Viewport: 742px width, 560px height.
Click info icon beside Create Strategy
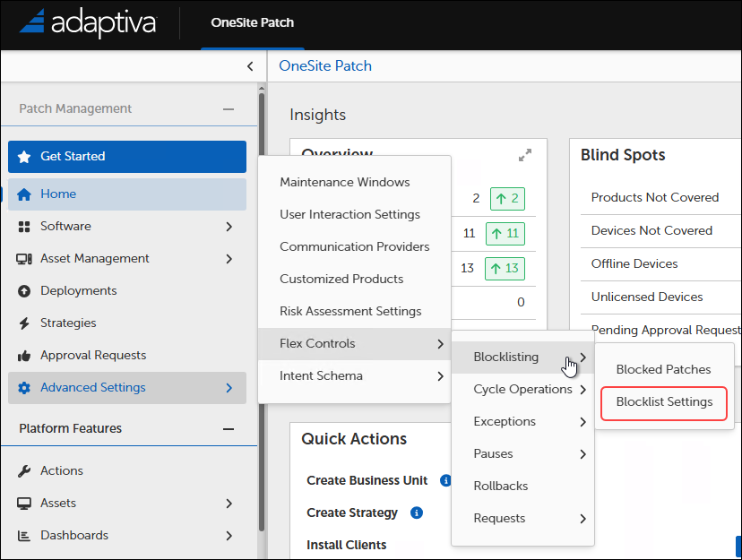point(417,513)
